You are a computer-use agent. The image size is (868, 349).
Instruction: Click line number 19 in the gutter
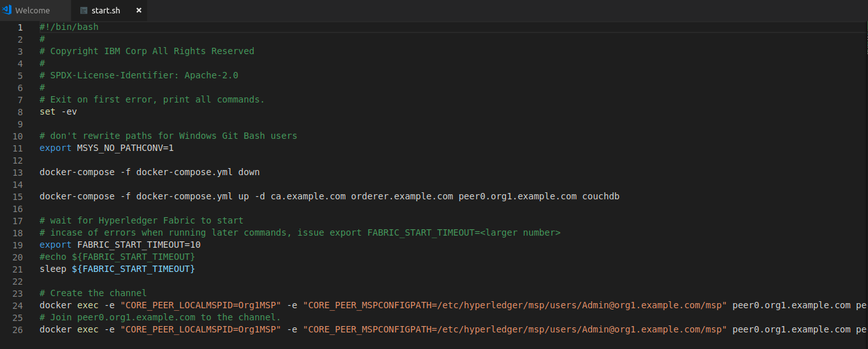pyautogui.click(x=17, y=245)
